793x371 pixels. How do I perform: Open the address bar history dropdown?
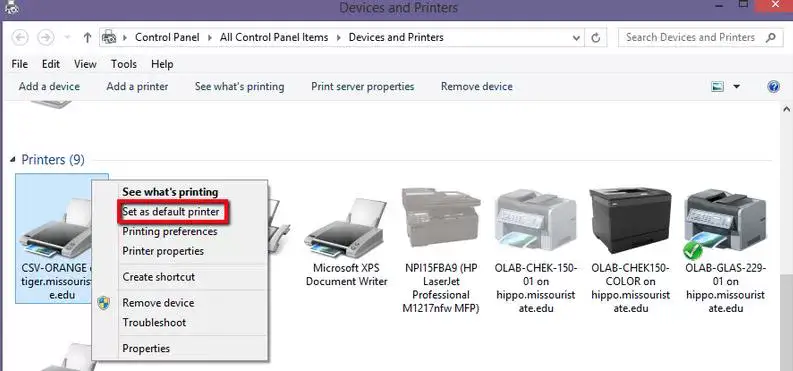click(576, 38)
